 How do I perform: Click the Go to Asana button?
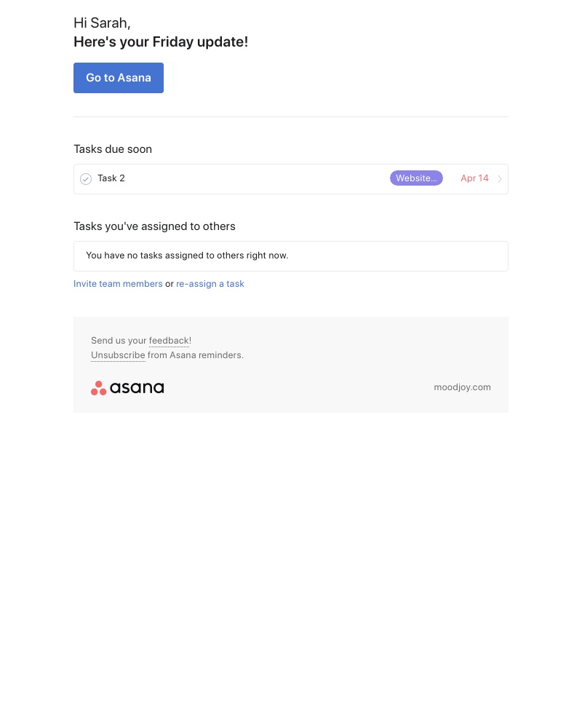pyautogui.click(x=119, y=78)
